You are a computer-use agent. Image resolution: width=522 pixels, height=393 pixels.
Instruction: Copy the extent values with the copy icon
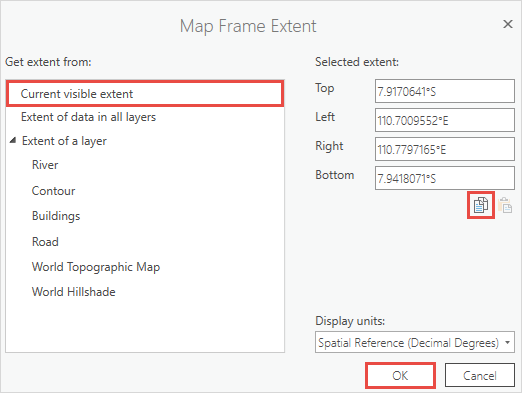coord(481,205)
